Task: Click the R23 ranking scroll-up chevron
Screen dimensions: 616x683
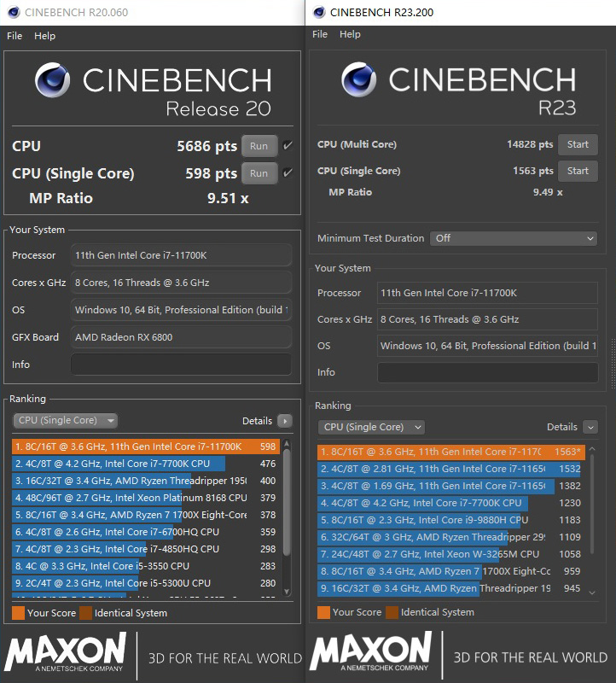Action: 591,449
